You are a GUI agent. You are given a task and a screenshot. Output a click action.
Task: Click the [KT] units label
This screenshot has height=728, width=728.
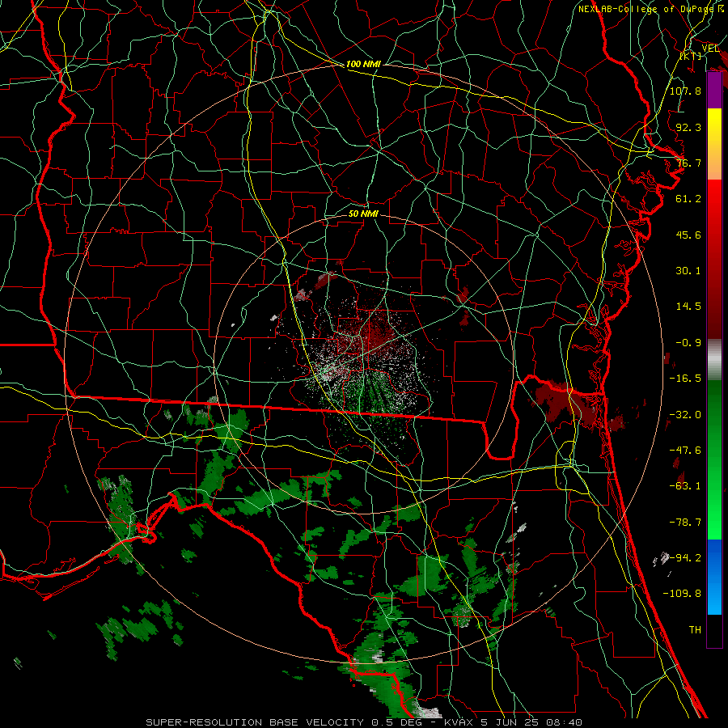pos(691,56)
